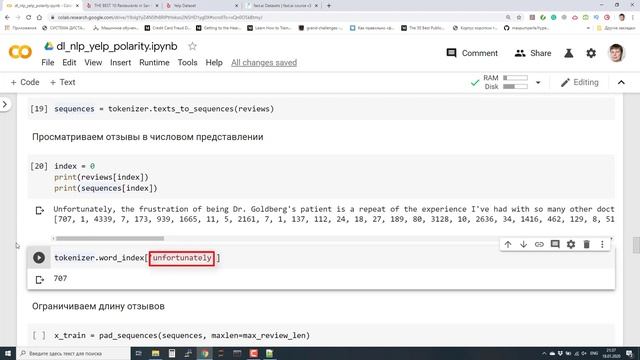Viewport: 640px width, 360px height.
Task: Click the 'Просматриваем отзывы в числовом представлении' text
Action: [x=147, y=137]
